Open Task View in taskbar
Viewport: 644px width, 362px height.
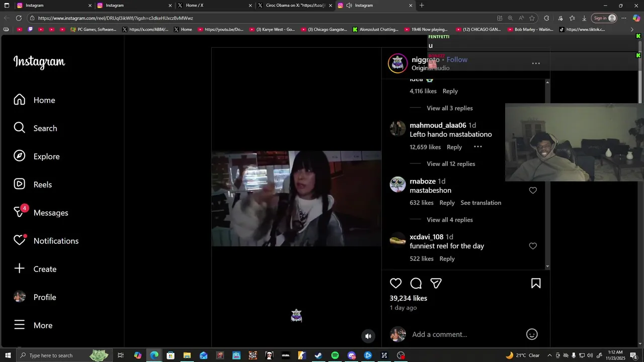121,355
